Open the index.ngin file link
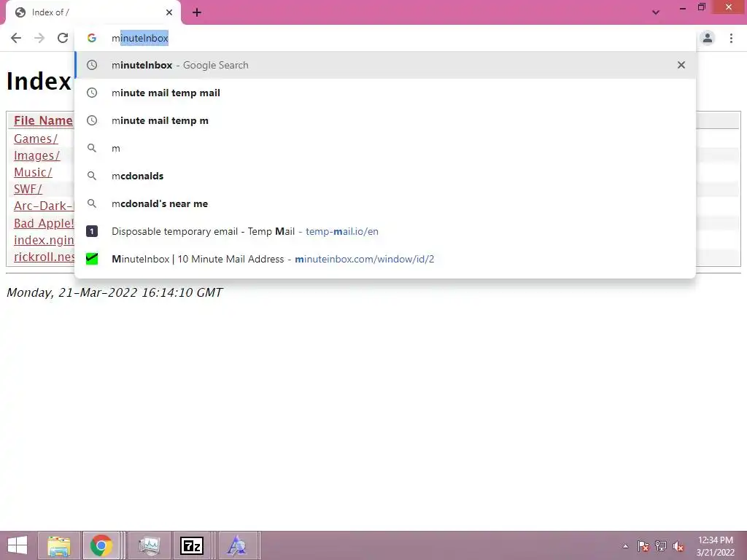The image size is (747, 560). click(x=44, y=240)
